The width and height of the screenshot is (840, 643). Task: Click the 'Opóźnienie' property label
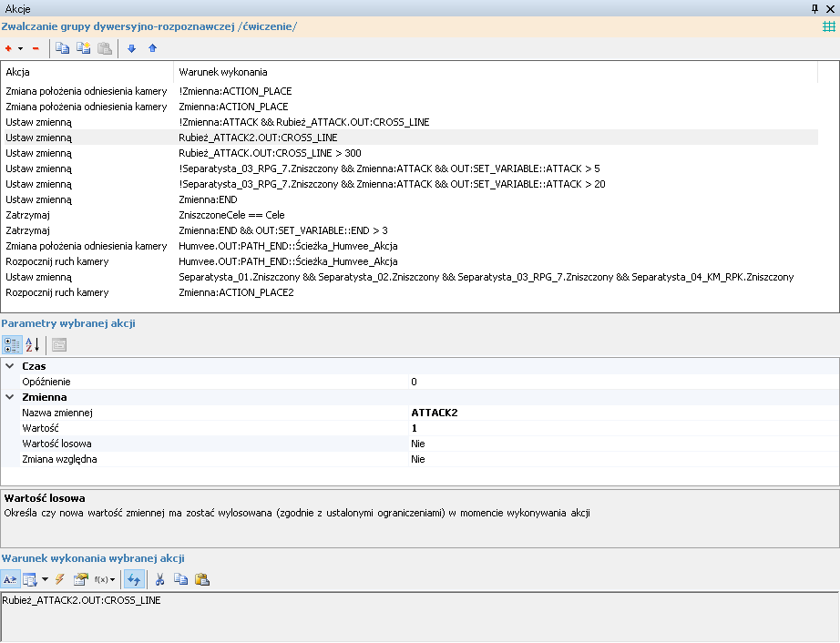point(46,382)
